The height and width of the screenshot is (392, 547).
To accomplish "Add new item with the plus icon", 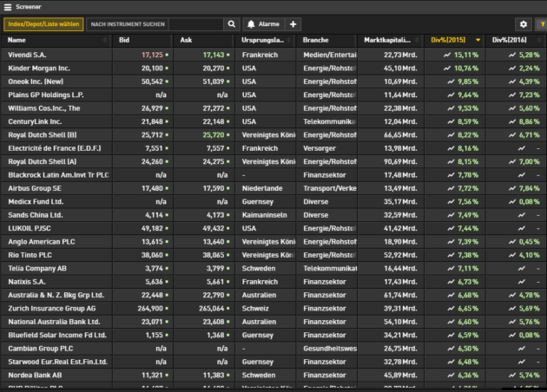I will 293,24.
